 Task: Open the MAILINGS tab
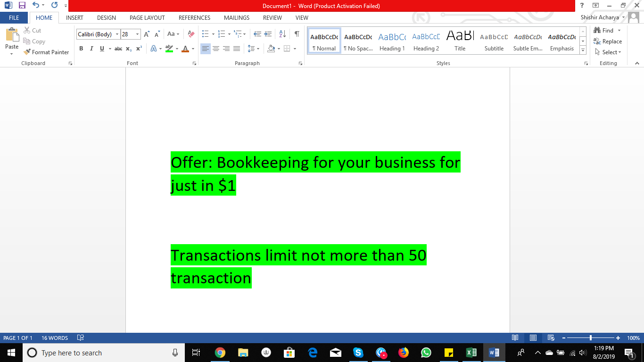tap(236, 17)
